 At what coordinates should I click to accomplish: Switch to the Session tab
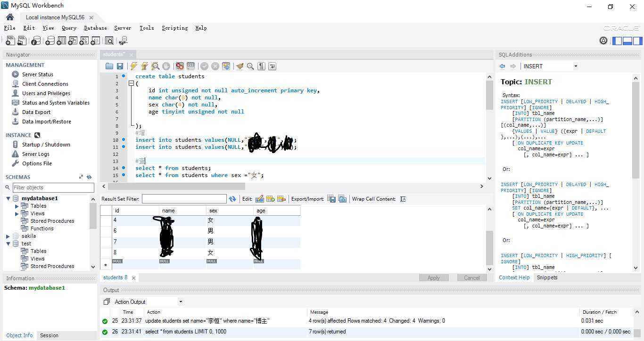49,335
